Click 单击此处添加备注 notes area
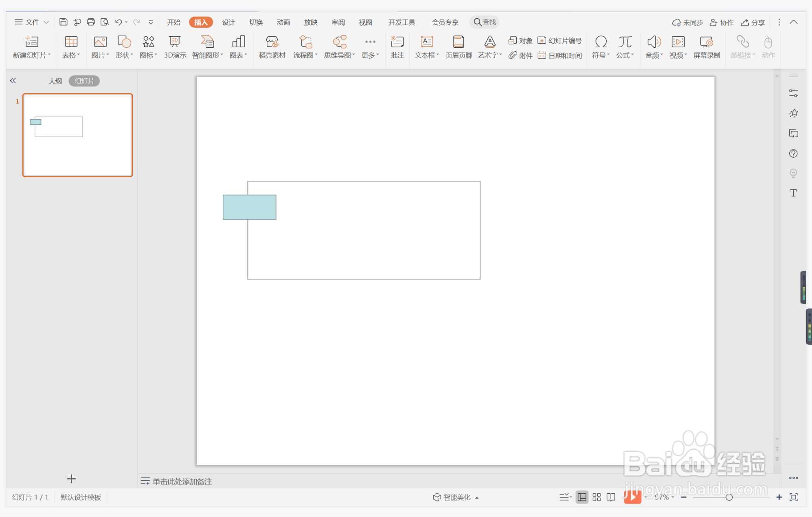Viewport: 812px width, 517px height. [x=182, y=481]
